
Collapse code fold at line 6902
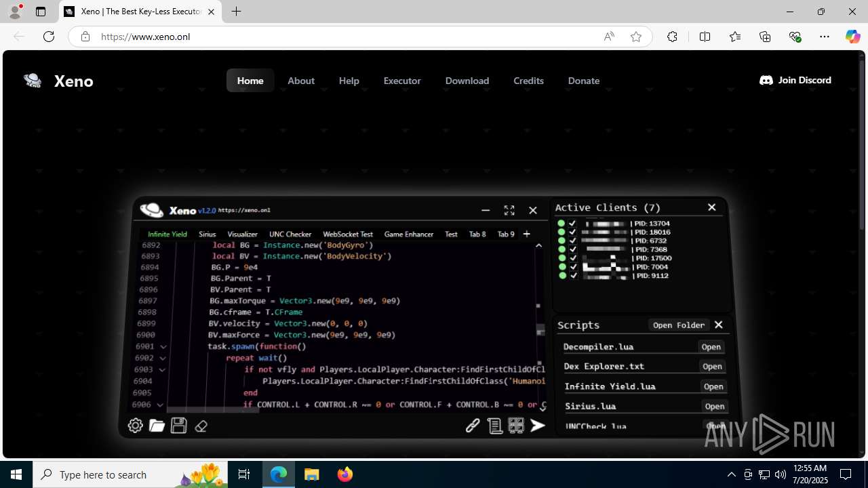click(x=163, y=358)
